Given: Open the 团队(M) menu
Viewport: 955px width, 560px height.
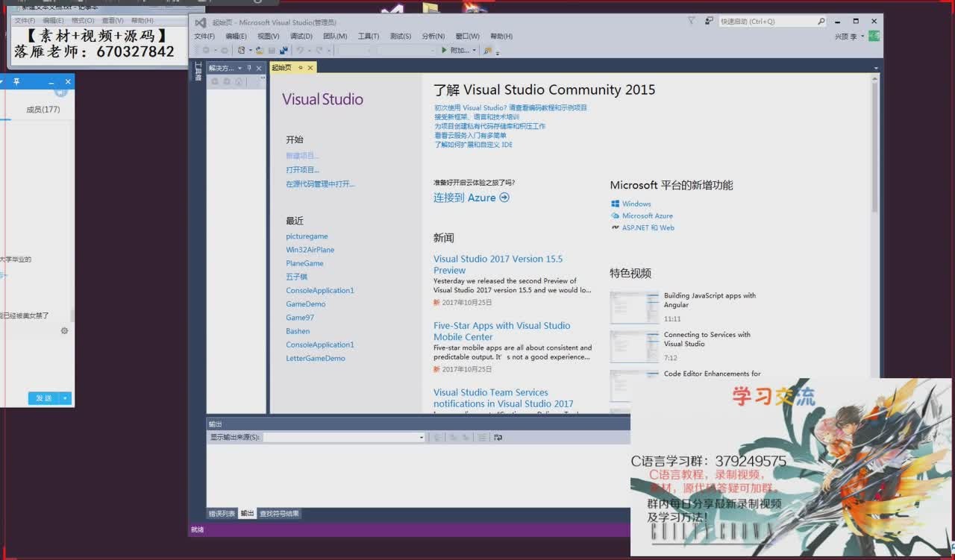Looking at the screenshot, I should coord(335,36).
